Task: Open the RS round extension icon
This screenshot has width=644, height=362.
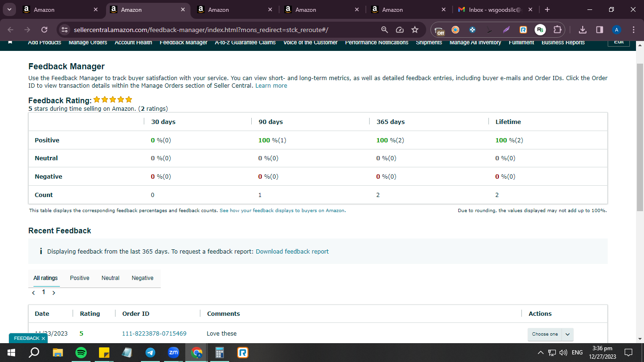Action: click(x=540, y=30)
